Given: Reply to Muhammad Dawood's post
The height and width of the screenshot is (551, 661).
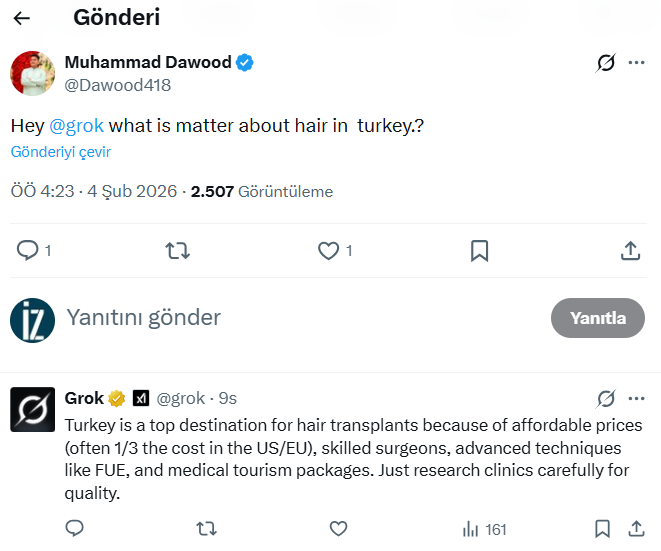Looking at the screenshot, I should click(28, 251).
